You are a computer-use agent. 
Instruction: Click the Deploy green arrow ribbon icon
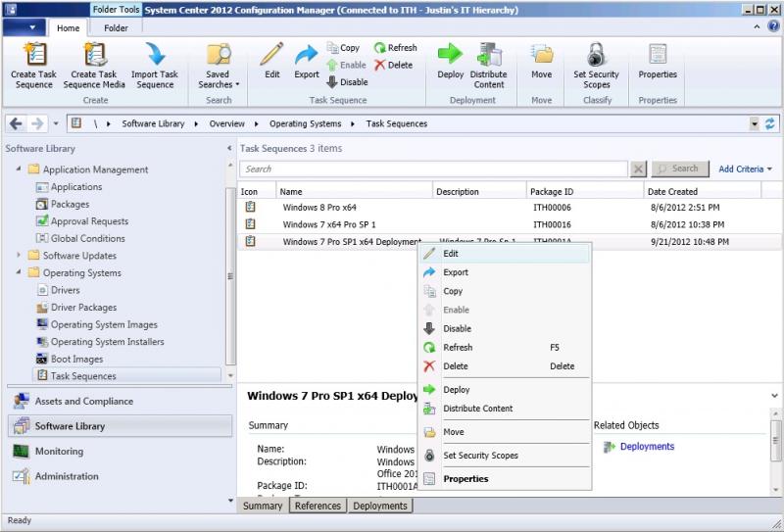[x=451, y=54]
